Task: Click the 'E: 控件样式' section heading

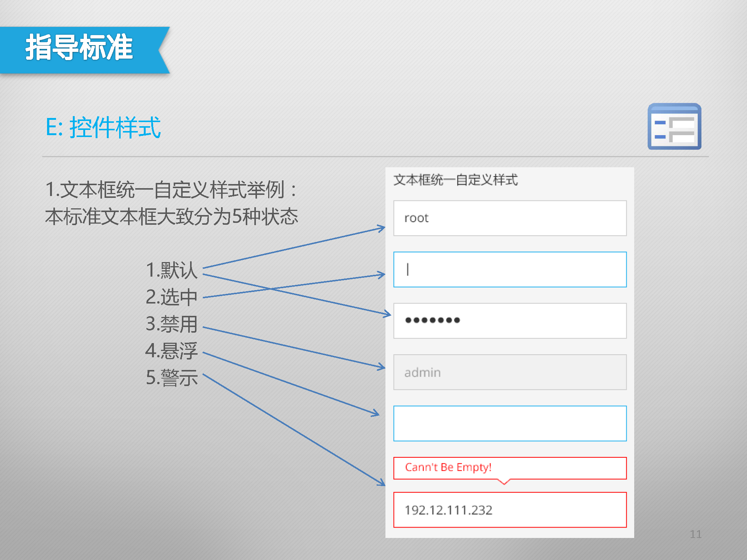Action: tap(103, 128)
